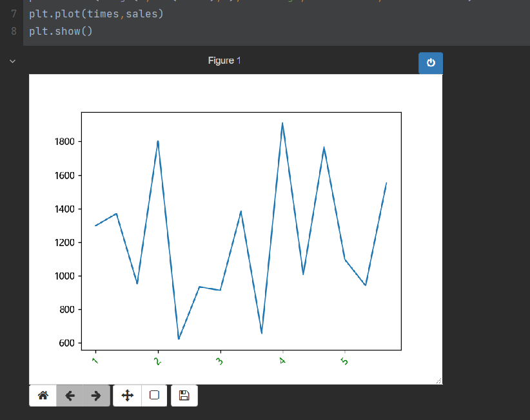This screenshot has height=420, width=530.
Task: Click y-axis label 1800
Action: tap(64, 142)
